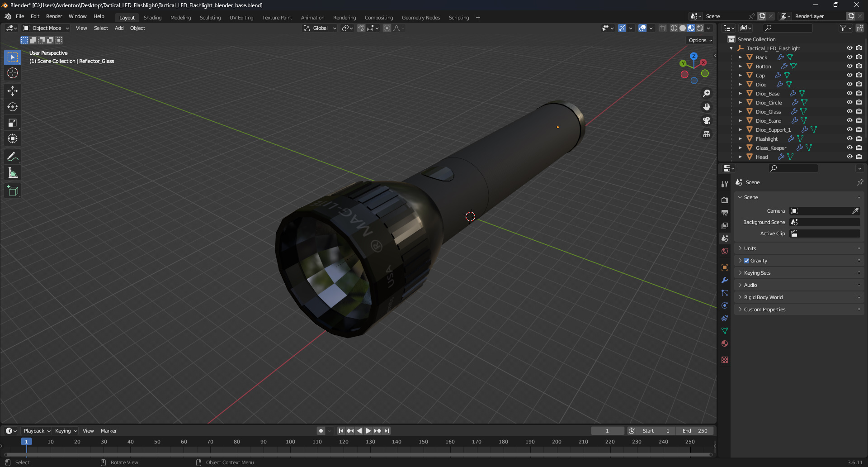Disable Cap object in renders

(x=859, y=75)
